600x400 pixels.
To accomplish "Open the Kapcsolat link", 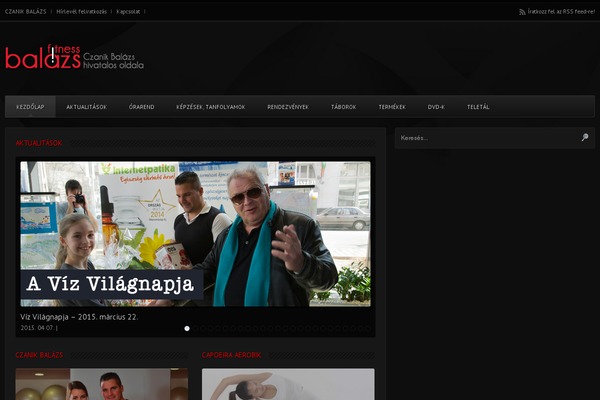I will point(128,11).
